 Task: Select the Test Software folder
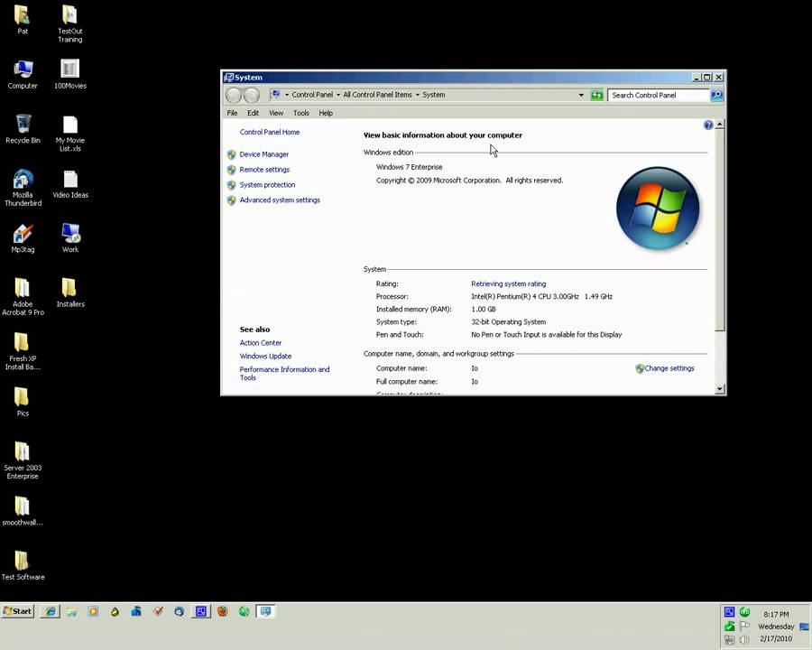point(23,565)
